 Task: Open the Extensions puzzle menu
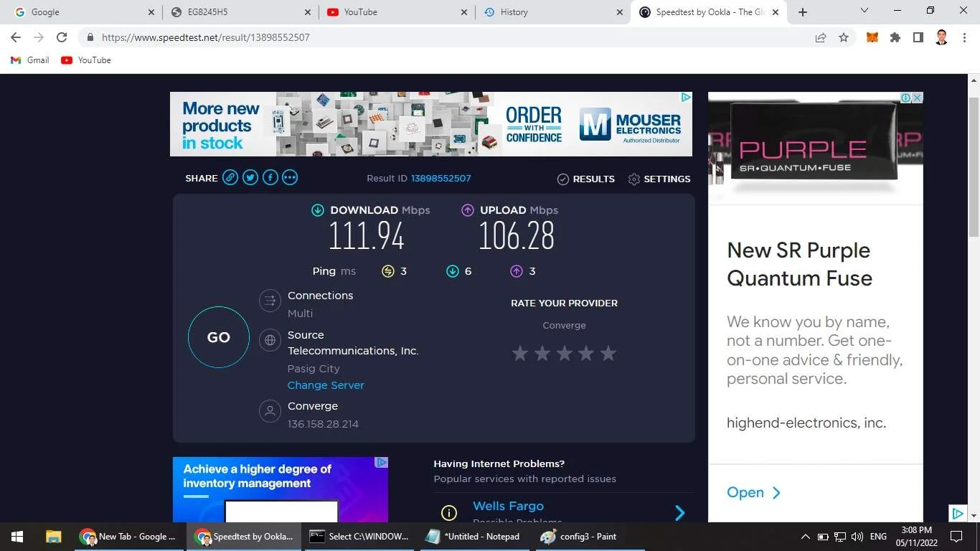(x=895, y=37)
